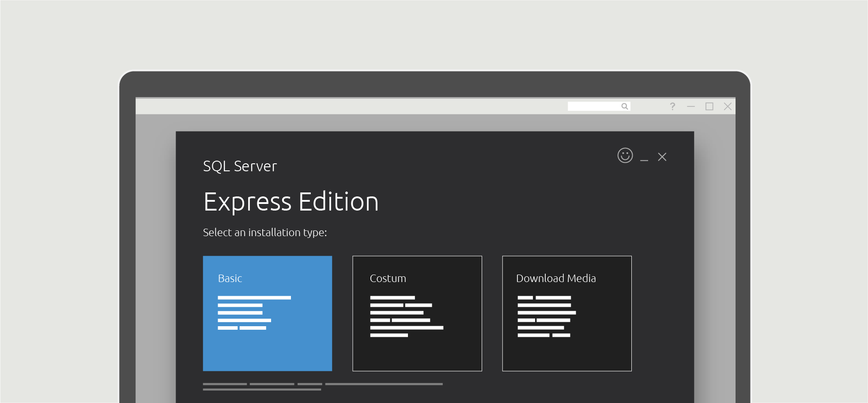Click the second-row footer text line
Viewport: 868px width, 403px height.
click(262, 389)
